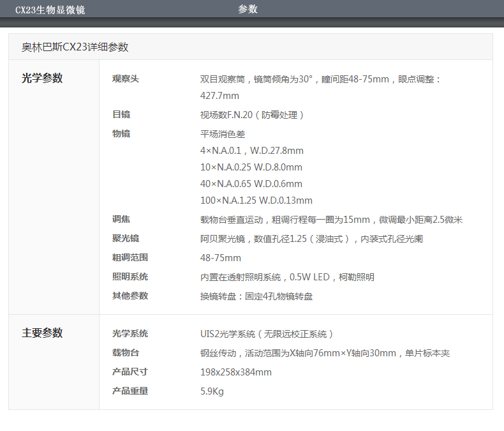The width and height of the screenshot is (504, 431).
Task: Click the 观察头 row label
Action: pos(125,79)
